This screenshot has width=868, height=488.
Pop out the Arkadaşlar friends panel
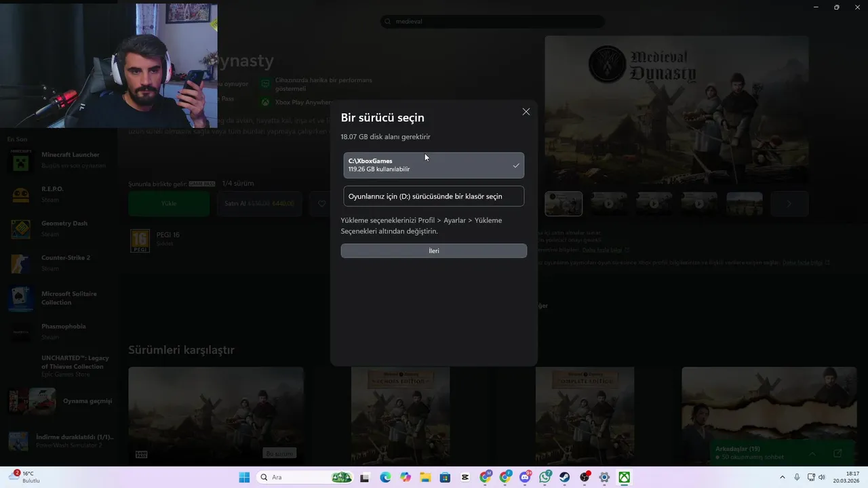(837, 453)
